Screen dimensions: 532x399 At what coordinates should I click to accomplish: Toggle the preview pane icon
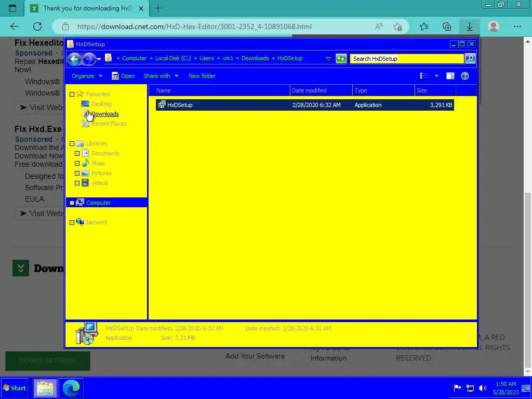pyautogui.click(x=450, y=76)
